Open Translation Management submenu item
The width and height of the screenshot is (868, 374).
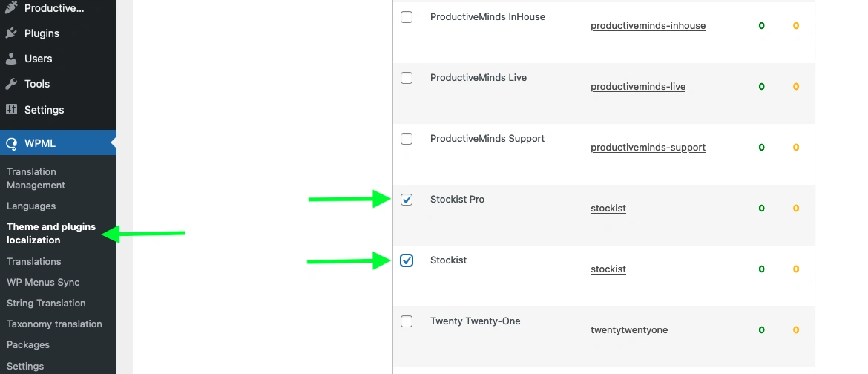pyautogui.click(x=36, y=178)
